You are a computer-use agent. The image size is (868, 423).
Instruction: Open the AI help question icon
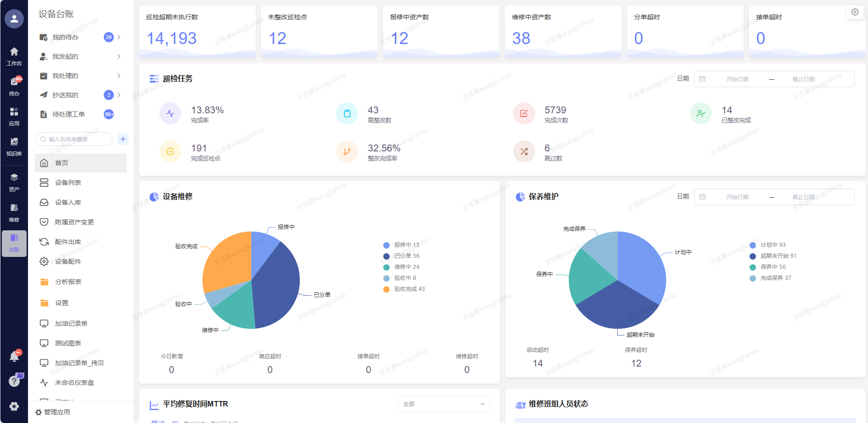click(15, 381)
